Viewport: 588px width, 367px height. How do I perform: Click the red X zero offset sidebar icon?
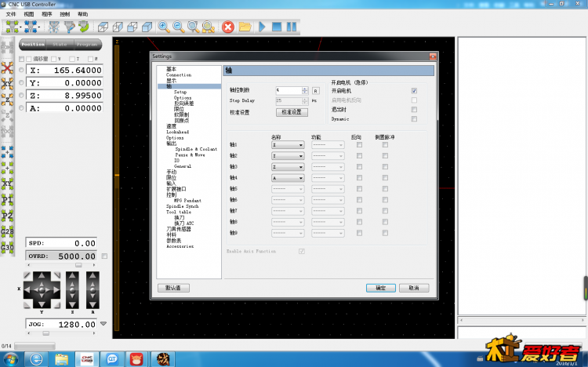(x=7, y=67)
